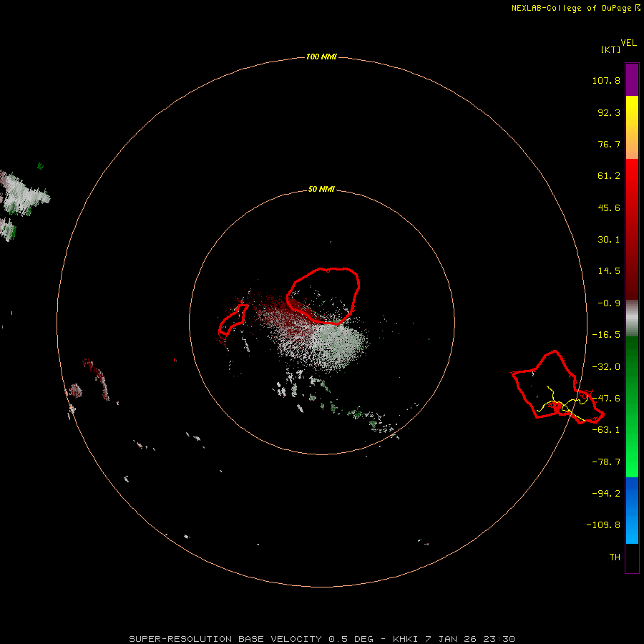
Task: Click the 61.2 velocity scale value
Action: click(x=609, y=176)
